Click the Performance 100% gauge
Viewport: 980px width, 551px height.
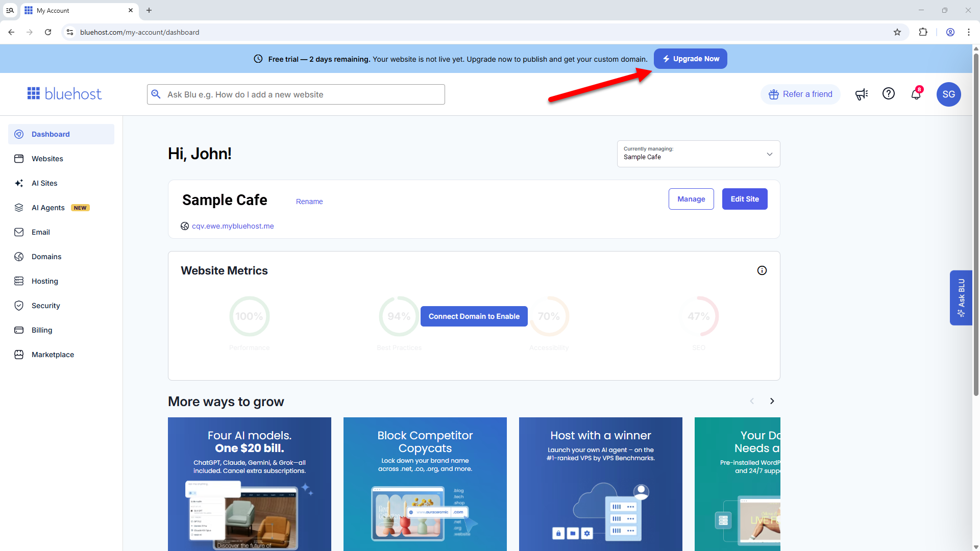249,316
